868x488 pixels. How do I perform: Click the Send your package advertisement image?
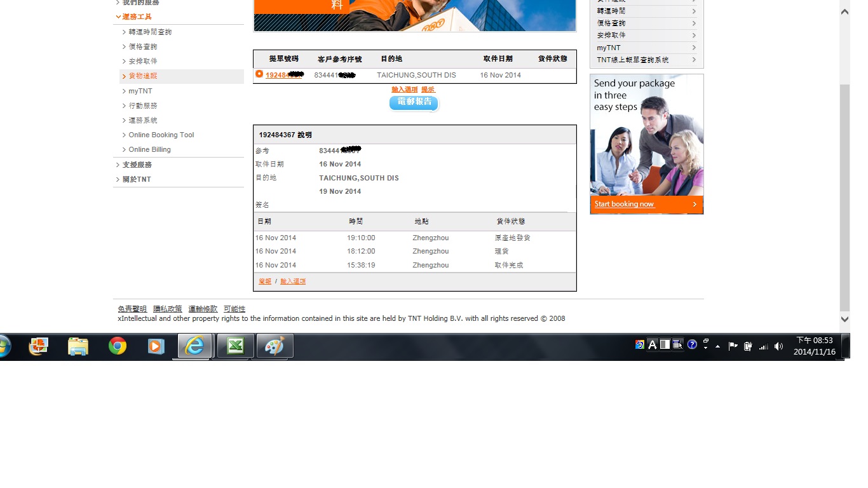[x=646, y=144]
